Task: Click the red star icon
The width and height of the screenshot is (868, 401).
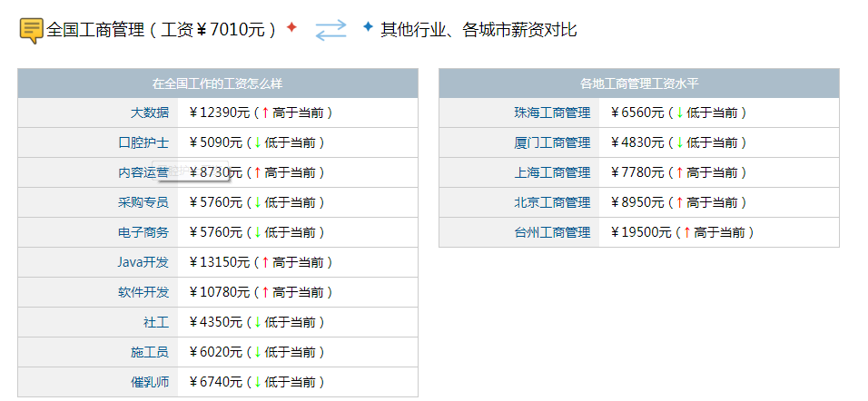Action: tap(291, 27)
